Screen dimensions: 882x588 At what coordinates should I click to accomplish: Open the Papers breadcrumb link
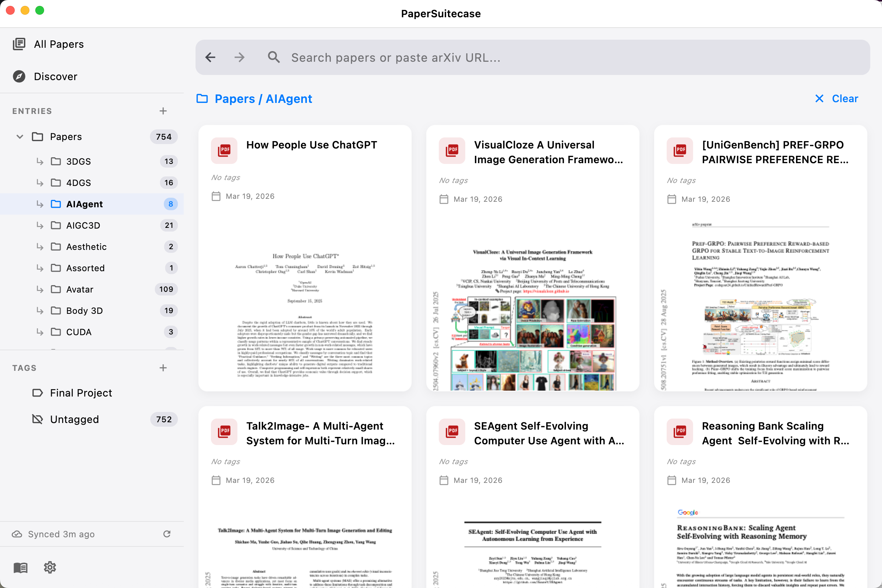tap(235, 98)
